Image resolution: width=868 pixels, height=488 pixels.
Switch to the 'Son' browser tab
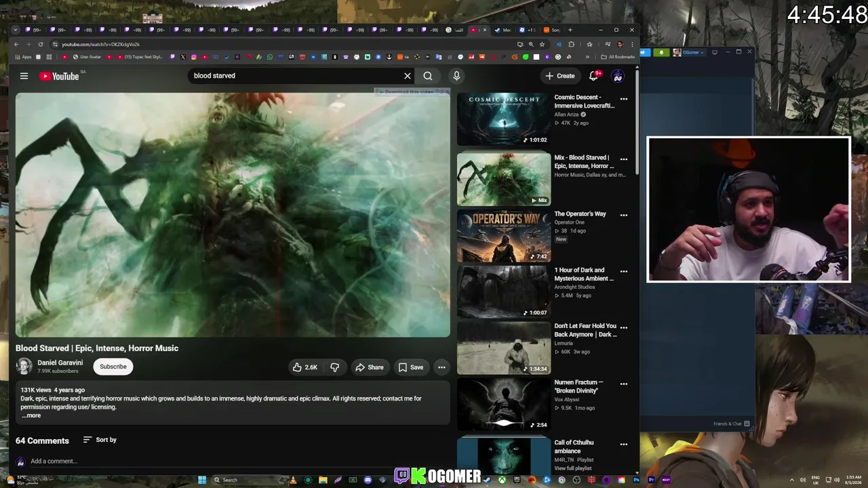tap(553, 30)
